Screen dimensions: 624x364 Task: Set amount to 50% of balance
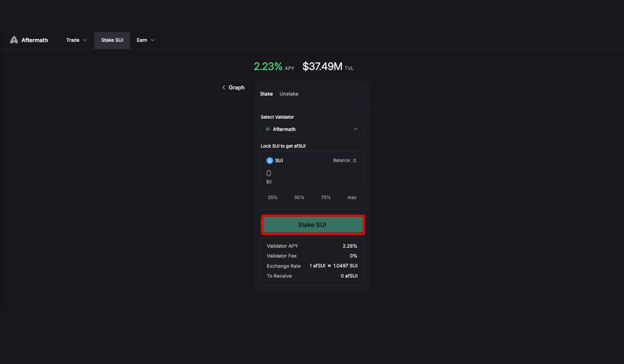(299, 198)
